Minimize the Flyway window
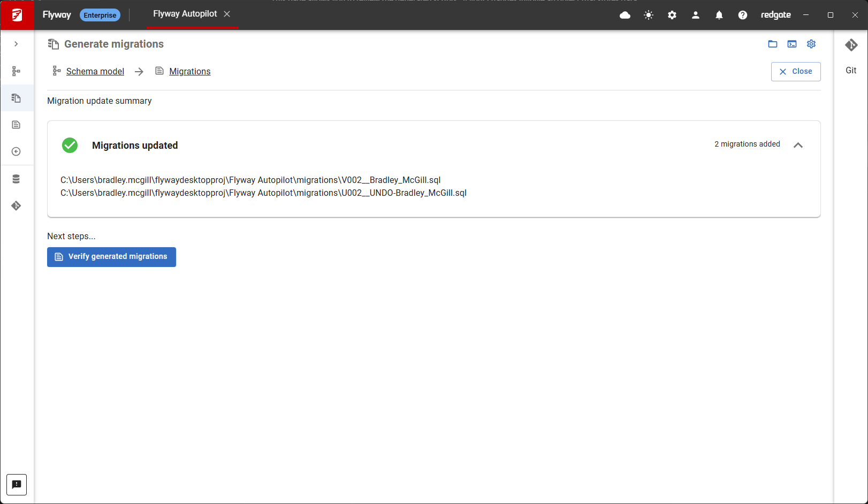Image resolution: width=868 pixels, height=504 pixels. pos(805,15)
